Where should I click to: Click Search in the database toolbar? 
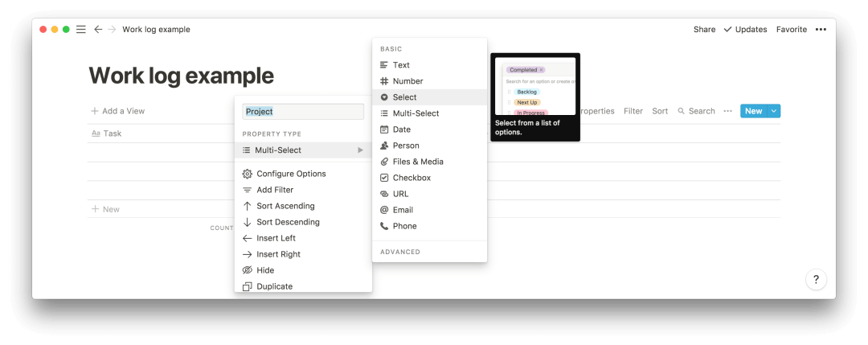(696, 111)
